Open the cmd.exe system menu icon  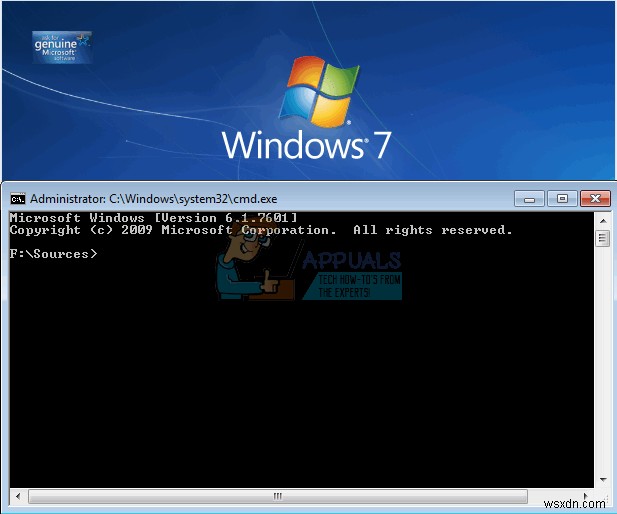point(18,199)
